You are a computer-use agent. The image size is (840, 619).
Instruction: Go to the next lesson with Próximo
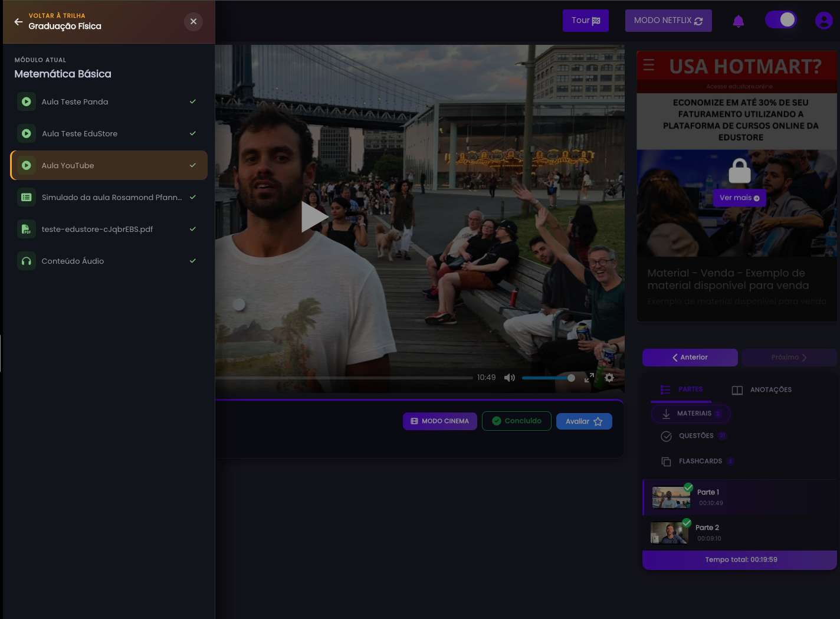[789, 358]
